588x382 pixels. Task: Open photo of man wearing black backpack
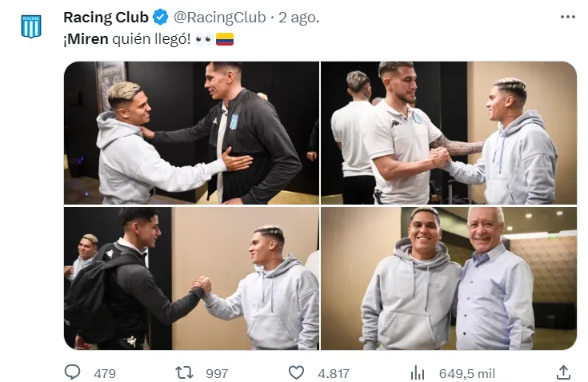click(191, 278)
